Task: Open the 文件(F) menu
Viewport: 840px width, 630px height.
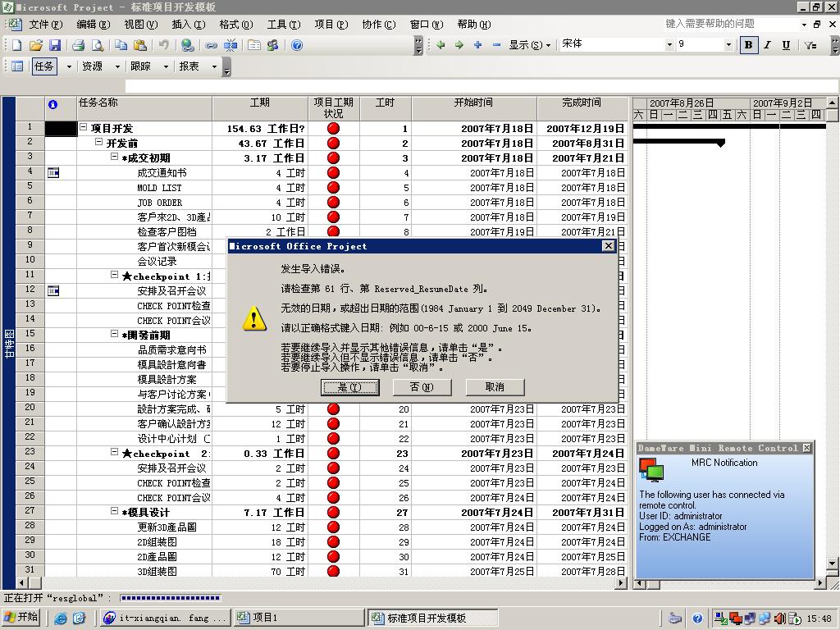Action: [x=46, y=24]
